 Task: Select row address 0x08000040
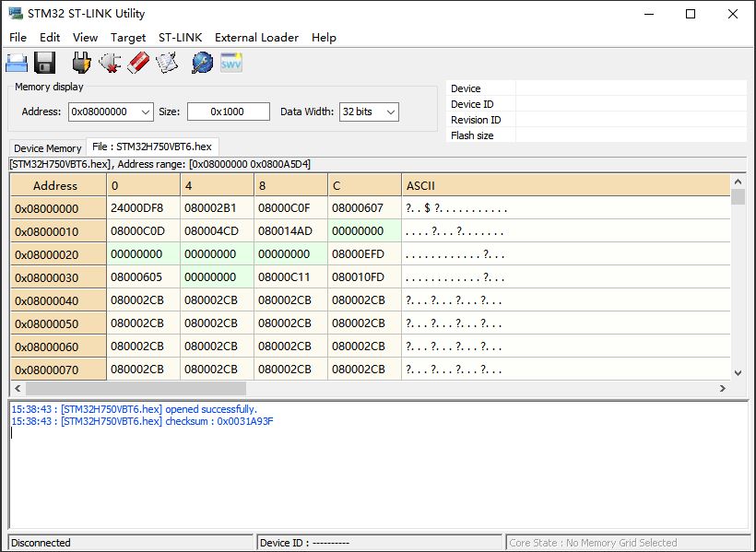point(58,300)
